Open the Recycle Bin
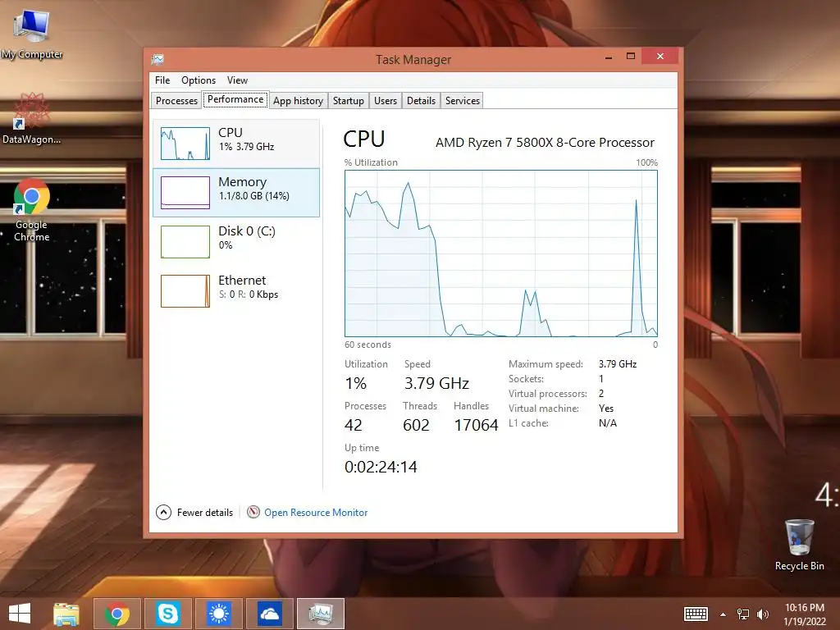Viewport: 840px width, 630px height. tap(799, 545)
